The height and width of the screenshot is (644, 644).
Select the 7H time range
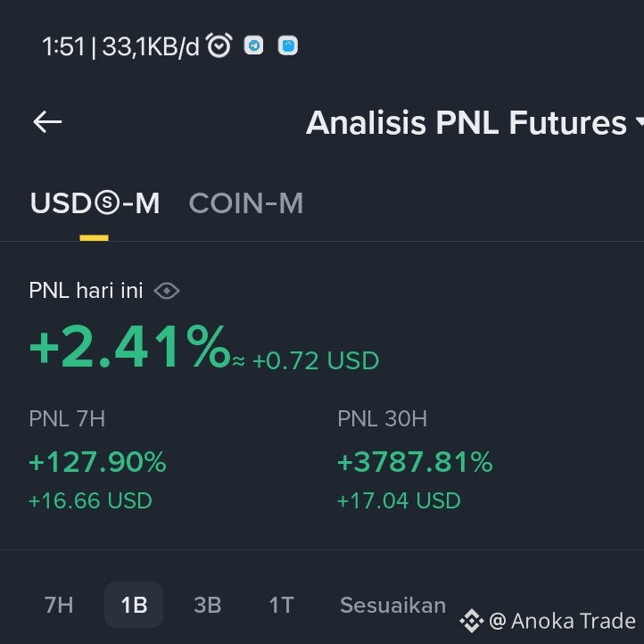(59, 605)
